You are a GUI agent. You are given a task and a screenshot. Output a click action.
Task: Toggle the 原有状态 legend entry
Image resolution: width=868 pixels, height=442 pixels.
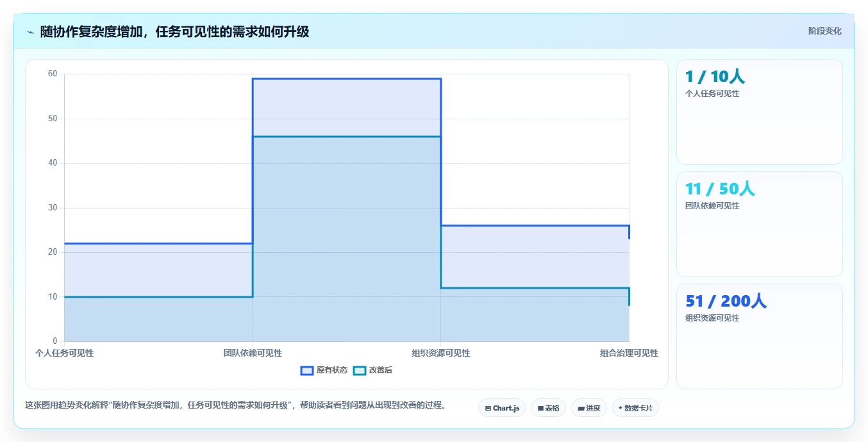(324, 370)
